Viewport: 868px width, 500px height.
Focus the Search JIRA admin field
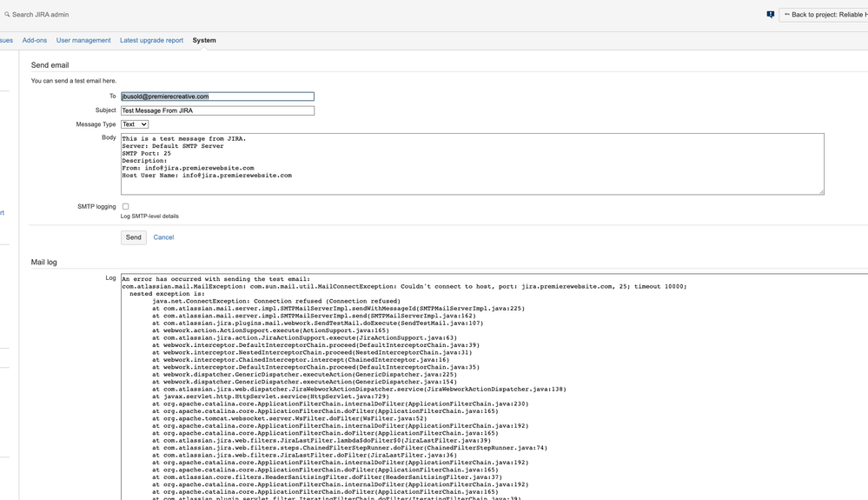click(41, 15)
